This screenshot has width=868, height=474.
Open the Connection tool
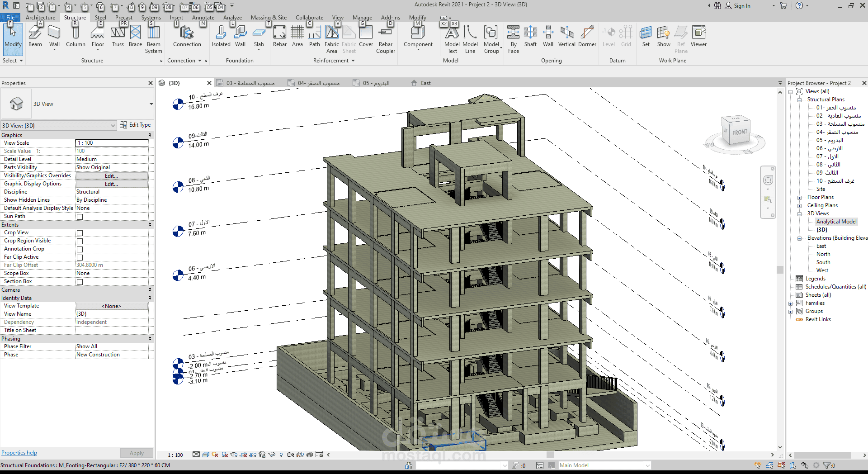pyautogui.click(x=187, y=36)
